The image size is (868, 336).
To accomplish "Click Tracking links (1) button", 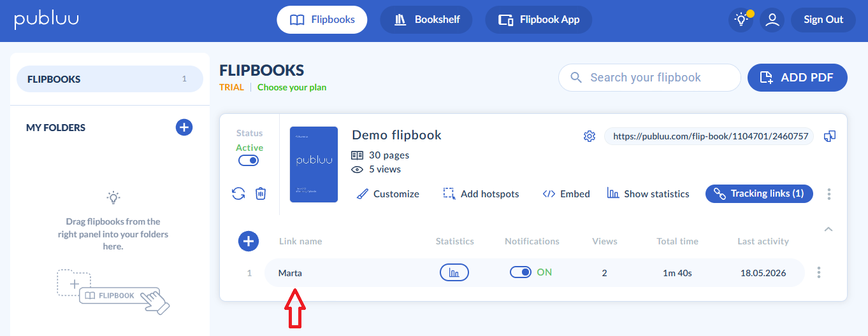I will click(759, 193).
